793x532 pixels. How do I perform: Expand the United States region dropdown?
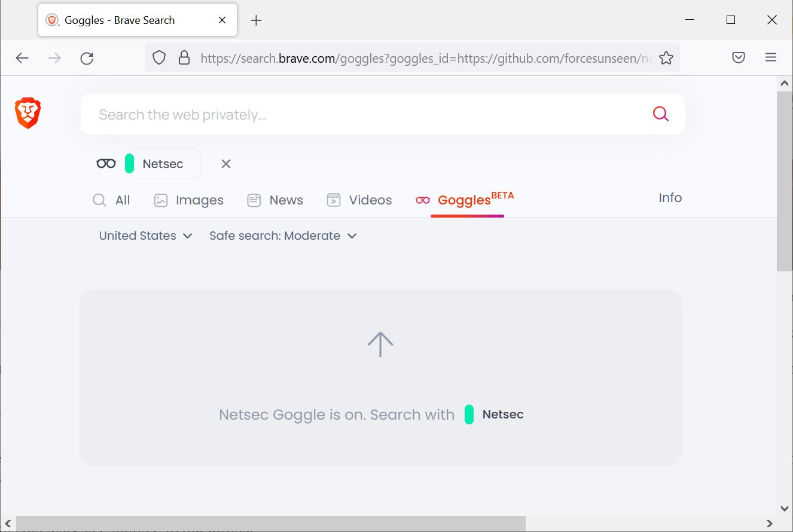coord(146,236)
